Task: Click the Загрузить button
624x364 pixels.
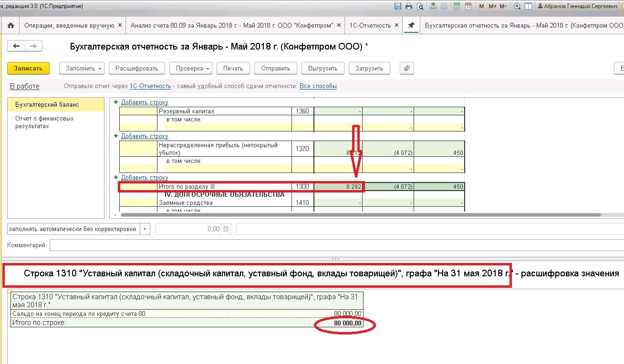Action: click(x=369, y=68)
